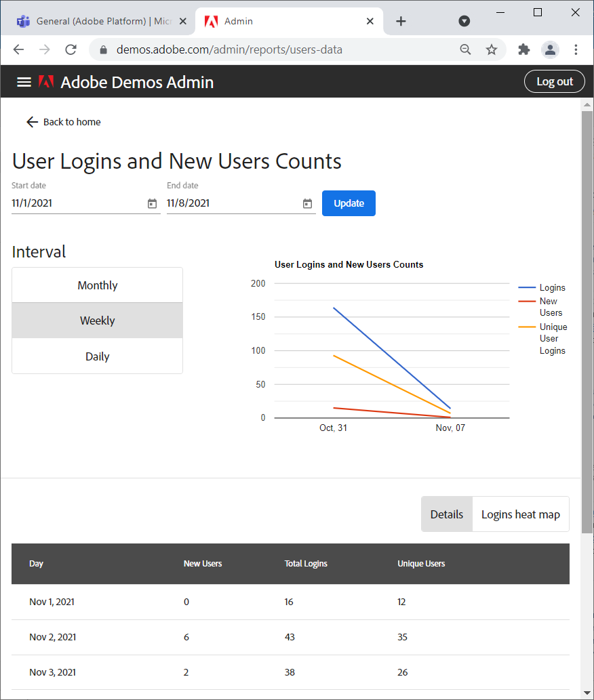The height and width of the screenshot is (700, 594).
Task: Close the General (Adobe Platform) Teams tab
Action: click(182, 21)
